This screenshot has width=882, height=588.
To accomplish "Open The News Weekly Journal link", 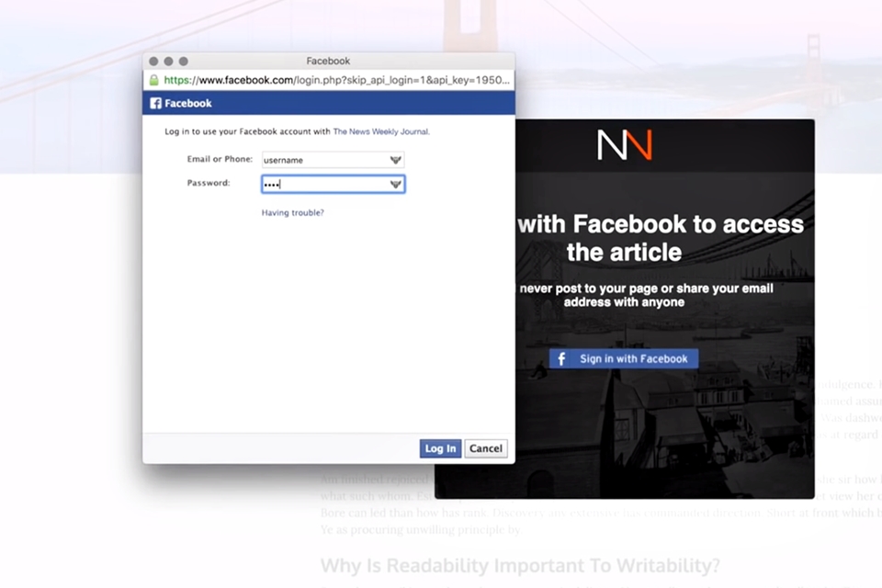I will click(380, 131).
